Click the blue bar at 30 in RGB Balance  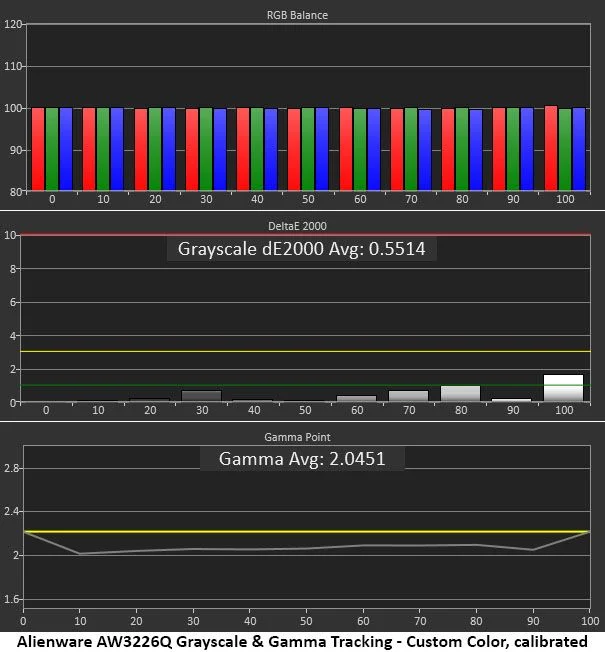[x=220, y=150]
